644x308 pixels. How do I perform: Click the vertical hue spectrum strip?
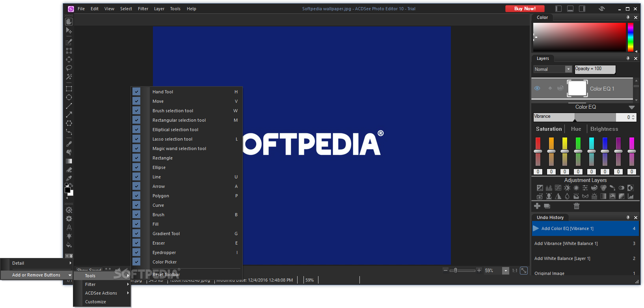631,37
